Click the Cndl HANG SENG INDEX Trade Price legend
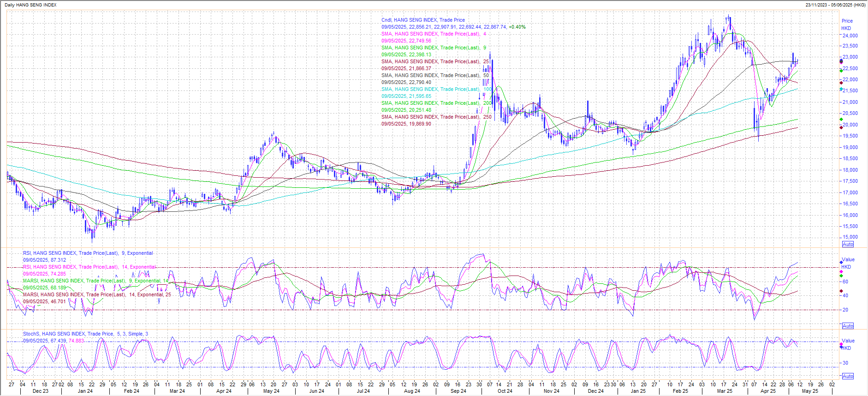 [423, 20]
